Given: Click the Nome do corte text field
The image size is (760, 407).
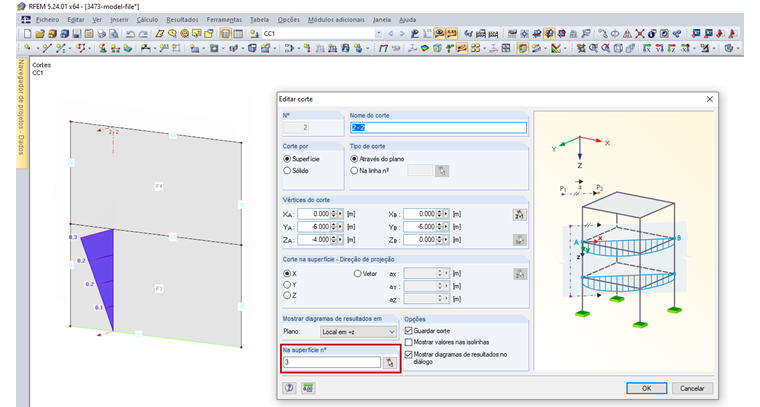Looking at the screenshot, I should [x=437, y=128].
